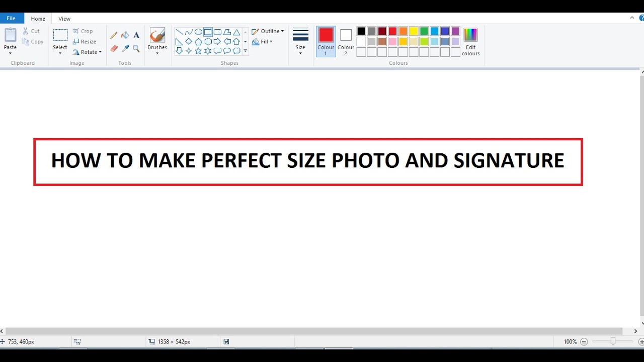This screenshot has width=644, height=362.
Task: Choose the Oval callout shape
Action: tap(227, 51)
